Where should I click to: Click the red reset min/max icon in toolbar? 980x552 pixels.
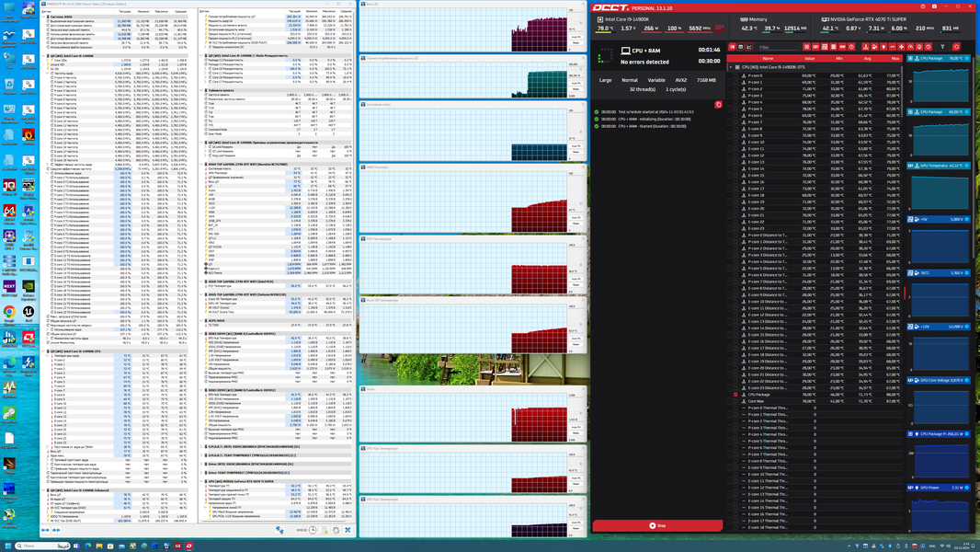point(956,47)
